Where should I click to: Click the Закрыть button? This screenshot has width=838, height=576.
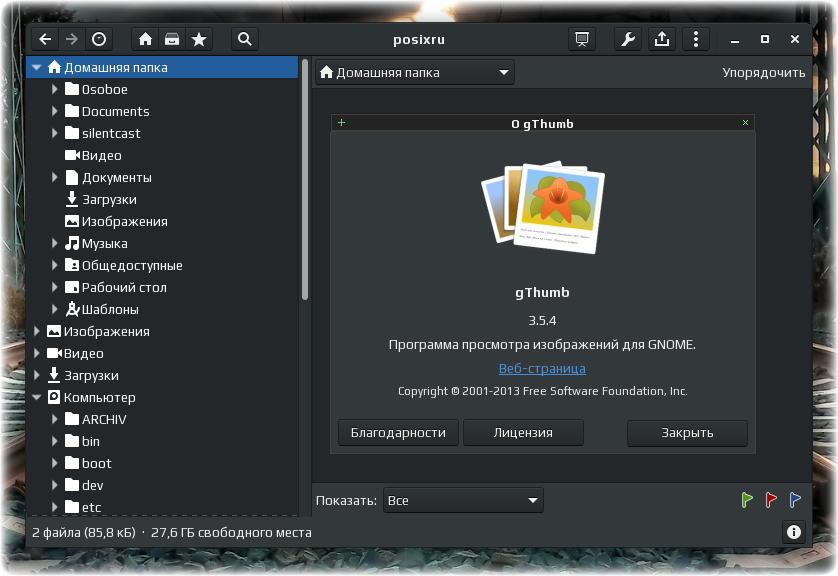click(687, 433)
